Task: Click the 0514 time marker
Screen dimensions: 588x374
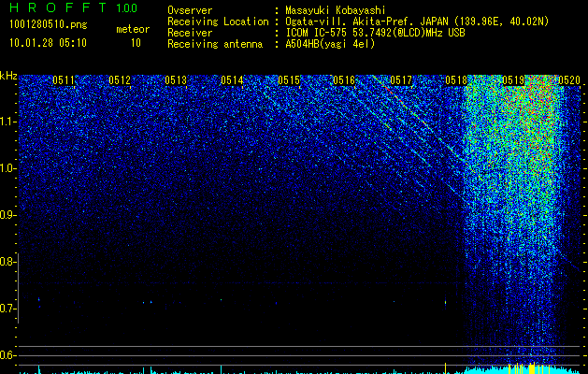Action: coord(232,80)
